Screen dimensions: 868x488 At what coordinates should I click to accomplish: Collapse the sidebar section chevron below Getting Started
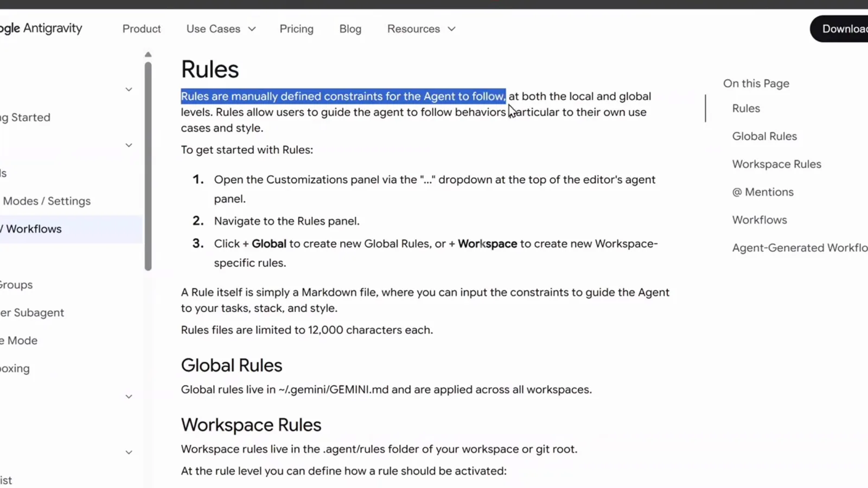pos(129,145)
